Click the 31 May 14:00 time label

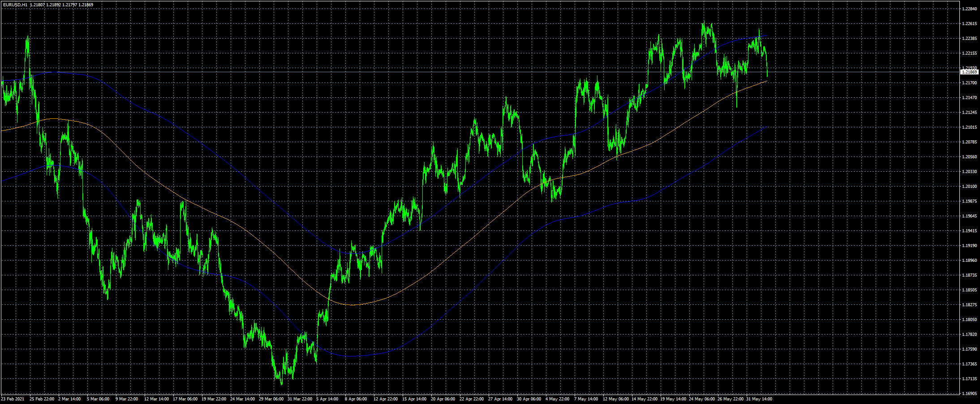(x=759, y=399)
